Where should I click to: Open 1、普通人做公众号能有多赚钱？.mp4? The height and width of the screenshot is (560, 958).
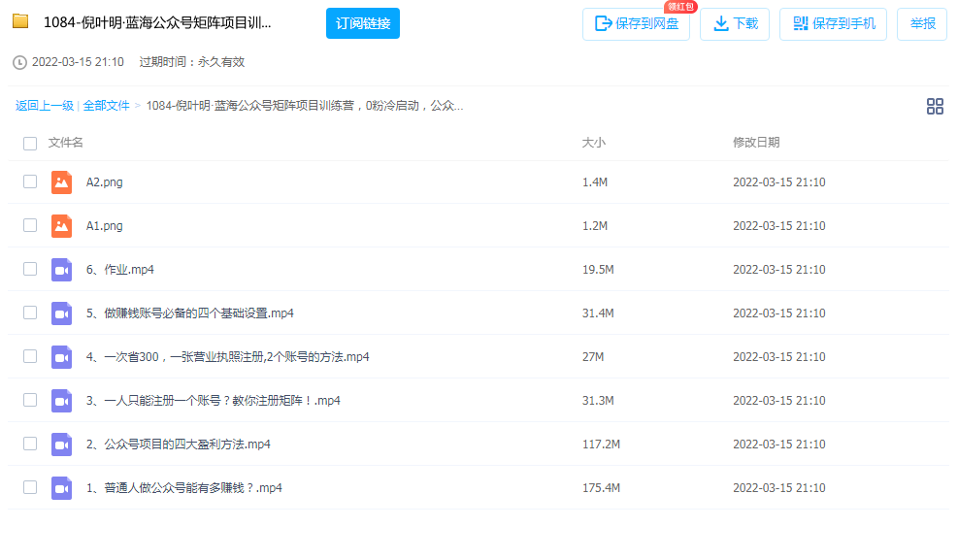183,488
